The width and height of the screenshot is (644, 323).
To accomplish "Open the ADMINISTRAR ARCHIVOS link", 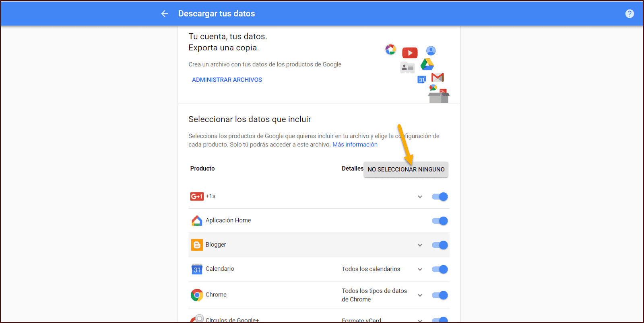I will point(227,80).
